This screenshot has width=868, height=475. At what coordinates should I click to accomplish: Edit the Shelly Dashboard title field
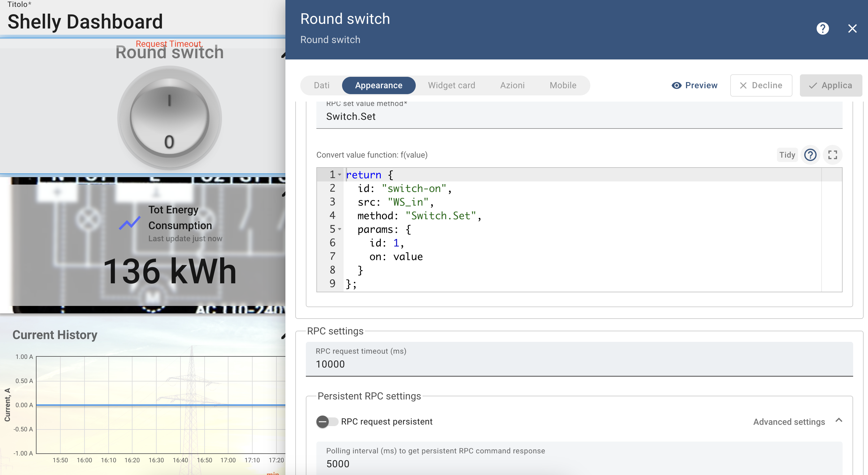(85, 22)
